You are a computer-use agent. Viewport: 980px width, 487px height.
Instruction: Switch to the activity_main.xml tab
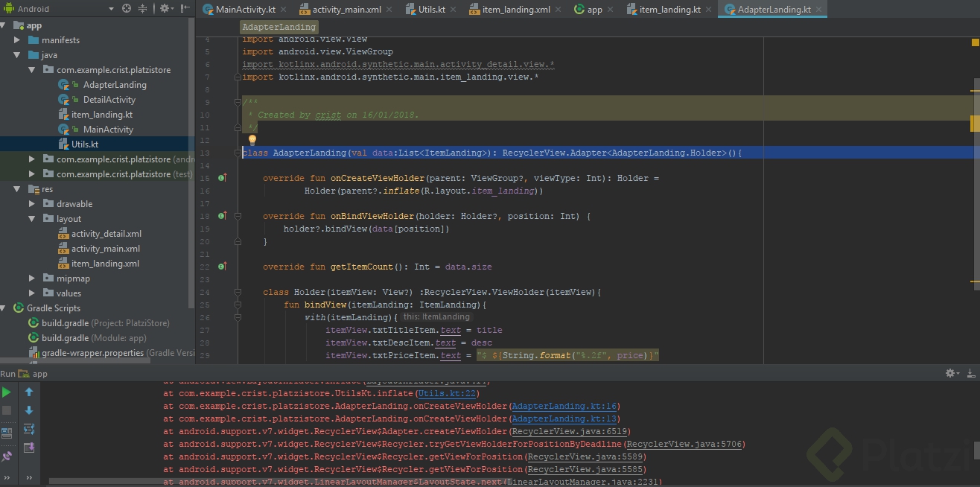346,10
